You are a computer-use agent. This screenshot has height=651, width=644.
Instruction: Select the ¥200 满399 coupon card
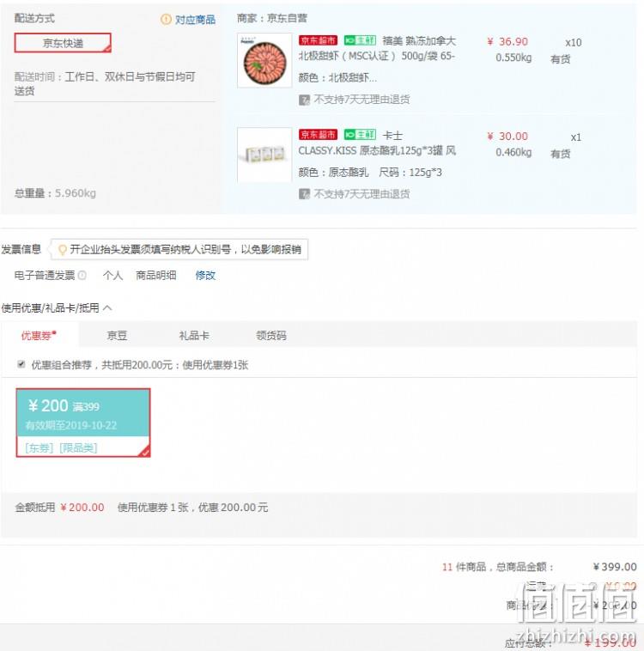tap(83, 423)
